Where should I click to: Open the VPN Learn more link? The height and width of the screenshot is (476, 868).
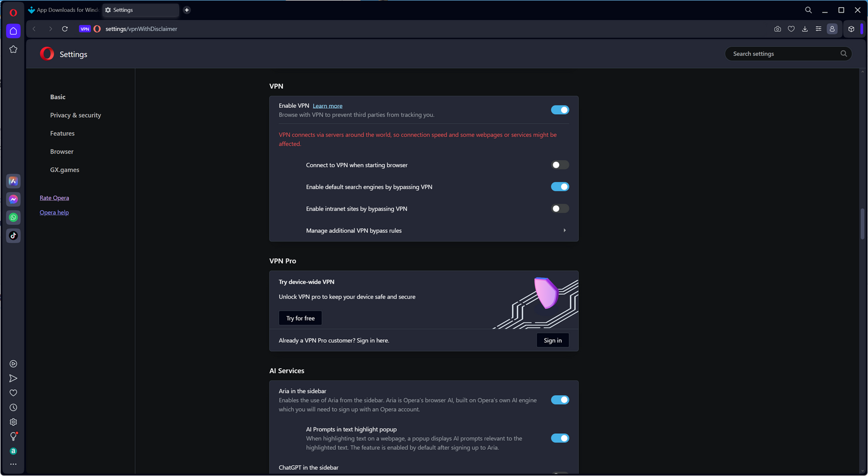[327, 106]
